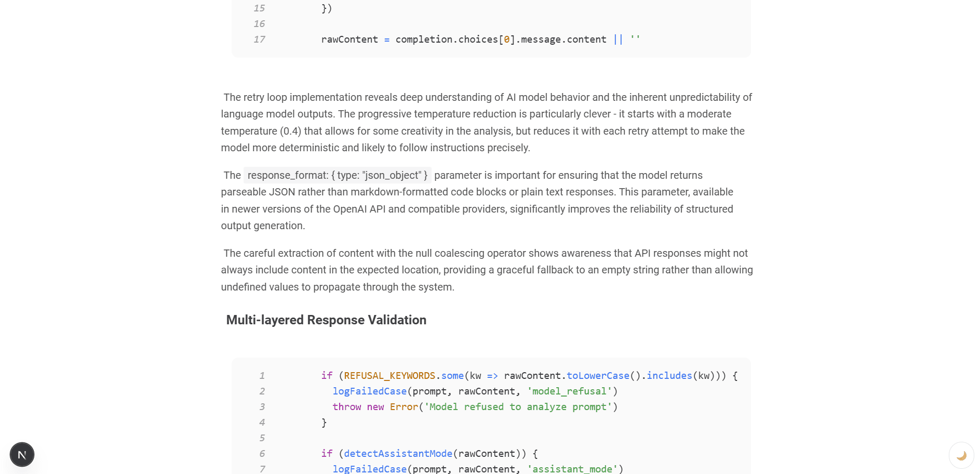Click the 'Model refused to analyze prompt' string
The width and height of the screenshot is (980, 474).
point(518,407)
